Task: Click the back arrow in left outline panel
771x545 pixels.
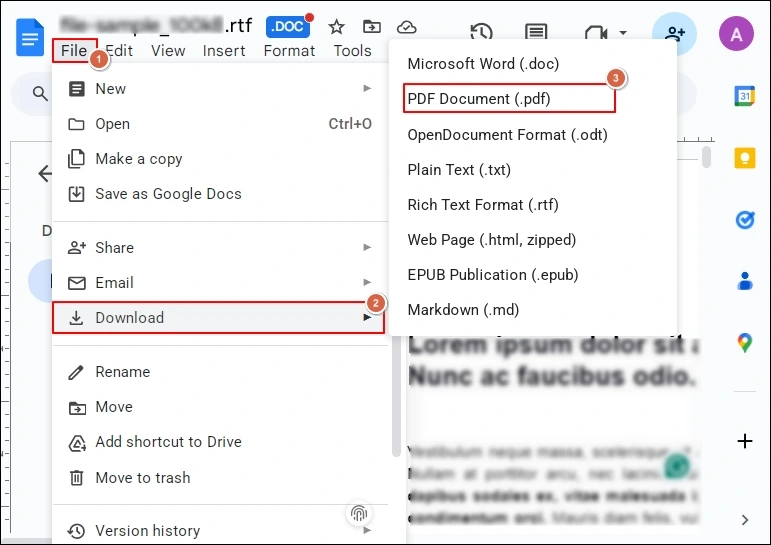Action: 45,173
